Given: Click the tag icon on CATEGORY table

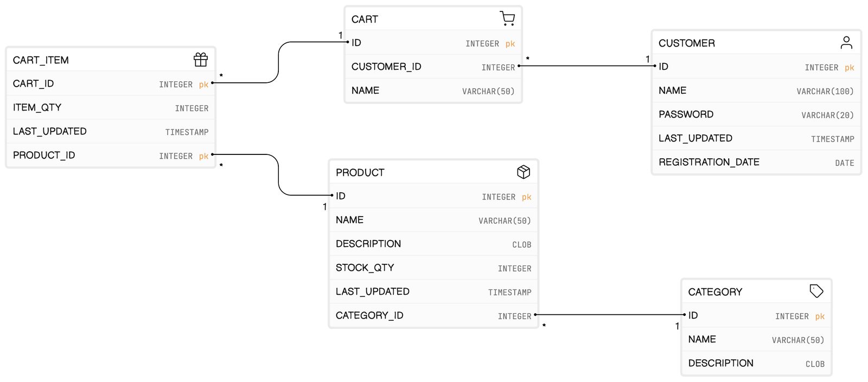Looking at the screenshot, I should click(816, 291).
